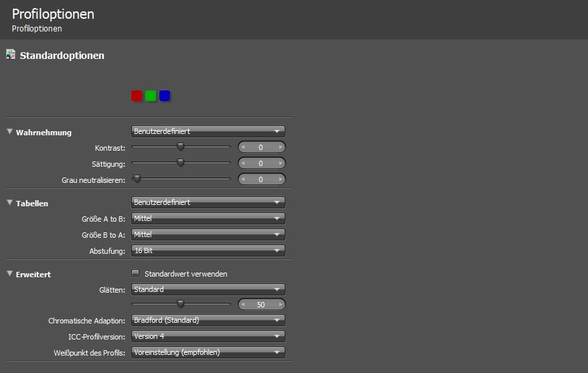Increase Sättigung value with right arrow

tap(281, 163)
